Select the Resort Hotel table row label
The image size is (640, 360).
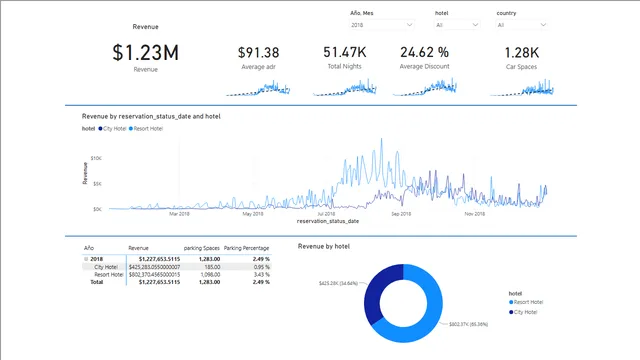(x=109, y=275)
